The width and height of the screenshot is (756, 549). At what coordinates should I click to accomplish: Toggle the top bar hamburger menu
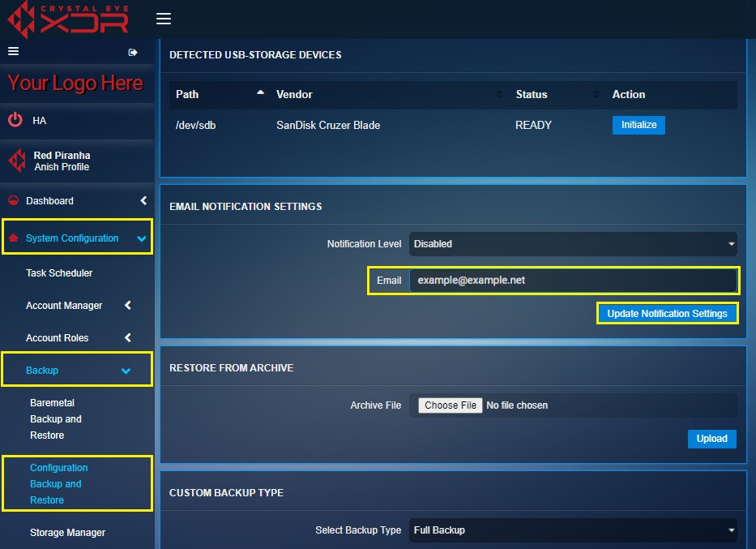(164, 19)
